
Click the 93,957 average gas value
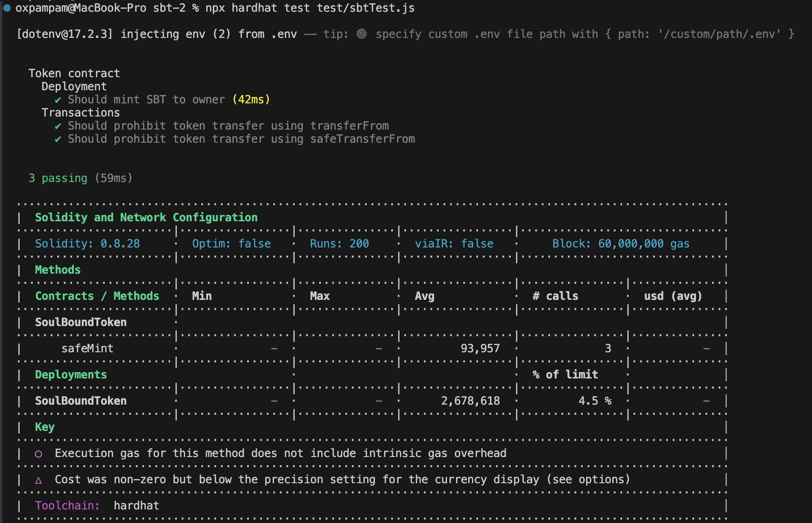point(480,349)
